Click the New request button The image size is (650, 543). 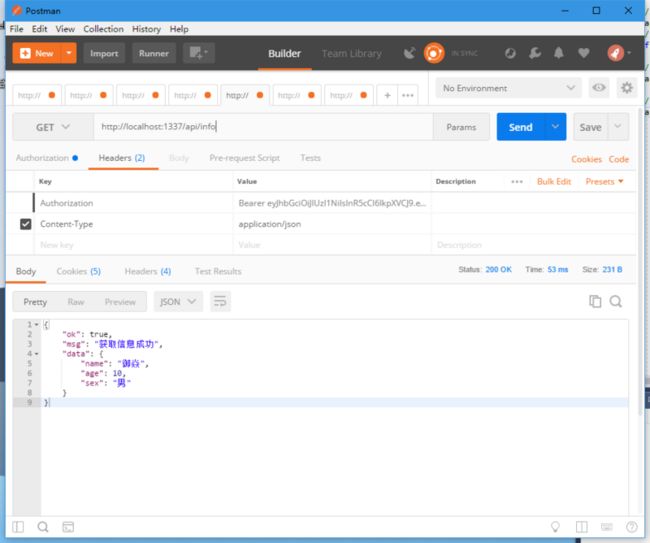coord(36,53)
